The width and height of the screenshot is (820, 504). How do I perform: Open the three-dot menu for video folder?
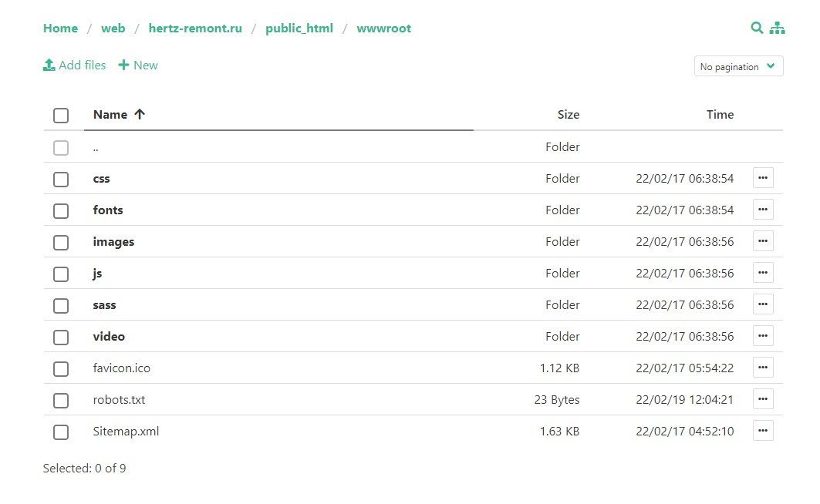[763, 336]
